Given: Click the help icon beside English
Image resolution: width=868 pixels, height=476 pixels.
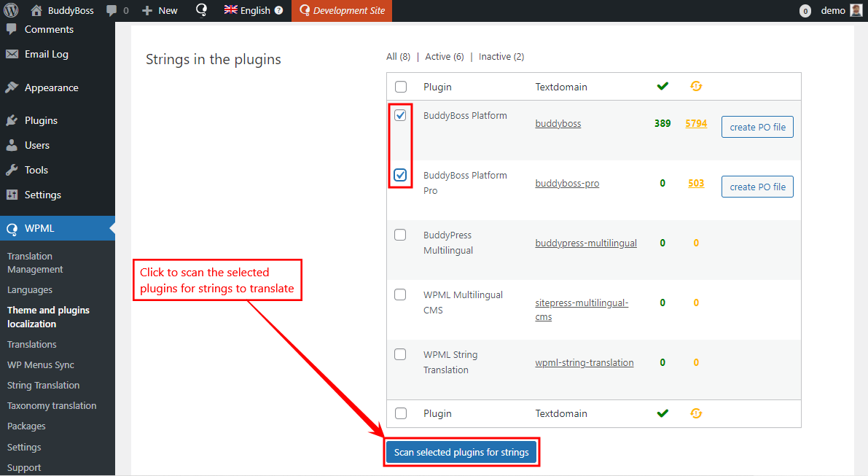Looking at the screenshot, I should pos(278,11).
